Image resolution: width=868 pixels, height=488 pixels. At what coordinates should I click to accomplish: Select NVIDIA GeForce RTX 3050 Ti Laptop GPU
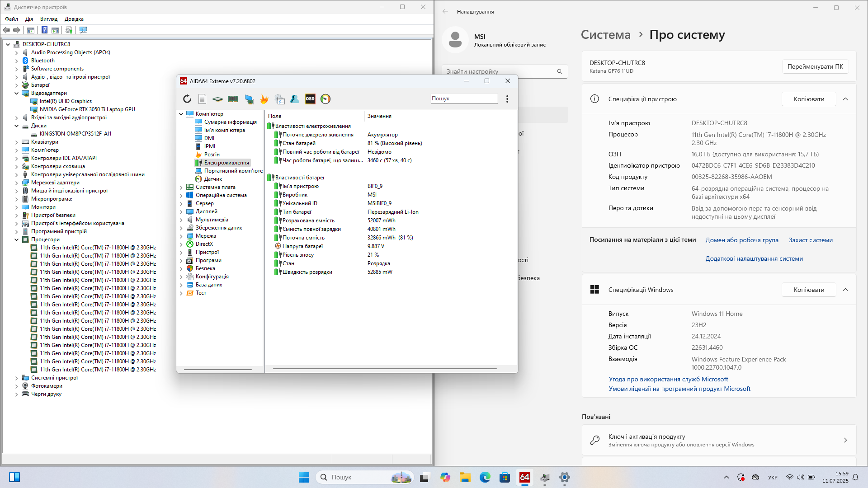87,109
